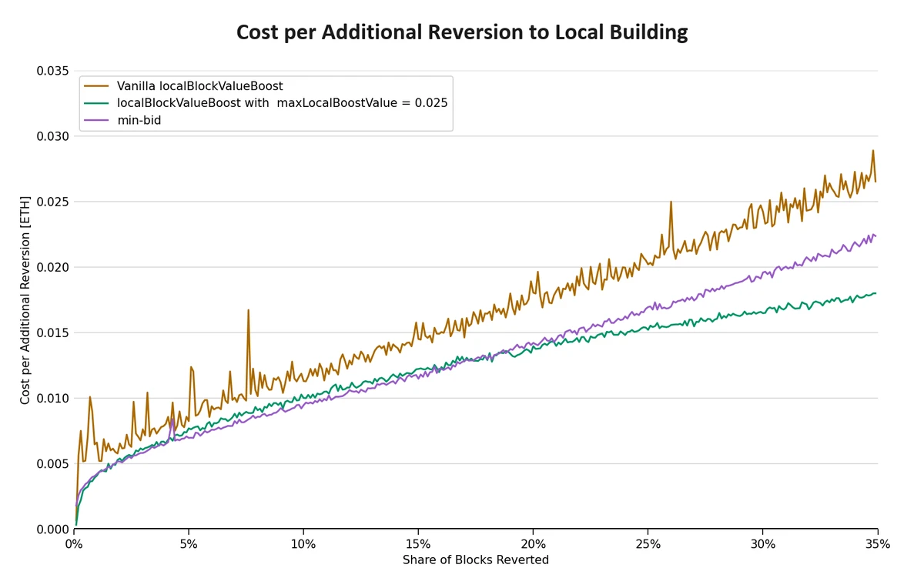Select the teal legend line sample
924x588 pixels.
click(x=95, y=102)
